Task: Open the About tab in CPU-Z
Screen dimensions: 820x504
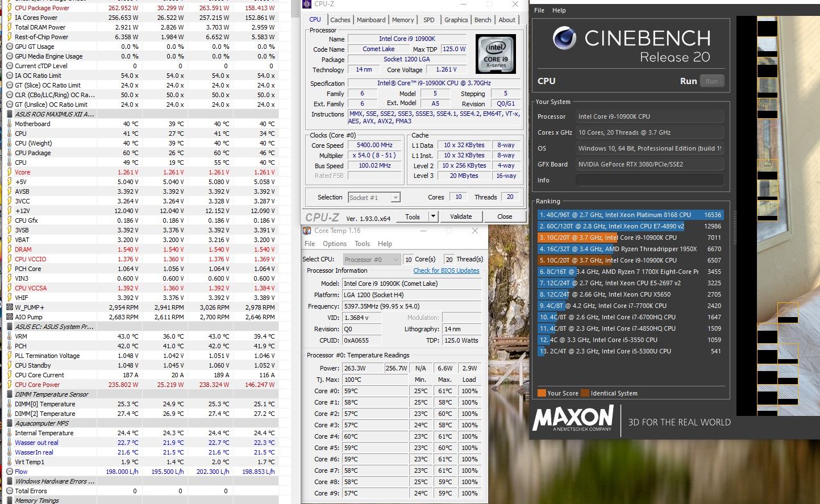Action: coord(507,20)
